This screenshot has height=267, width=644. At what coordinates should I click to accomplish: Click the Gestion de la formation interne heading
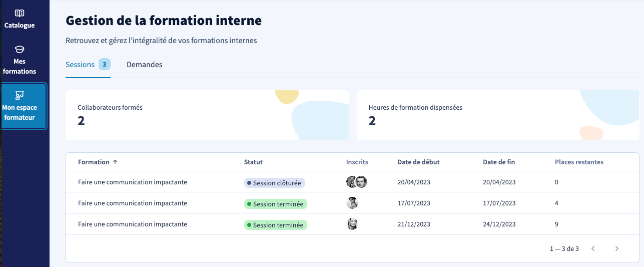tap(164, 21)
